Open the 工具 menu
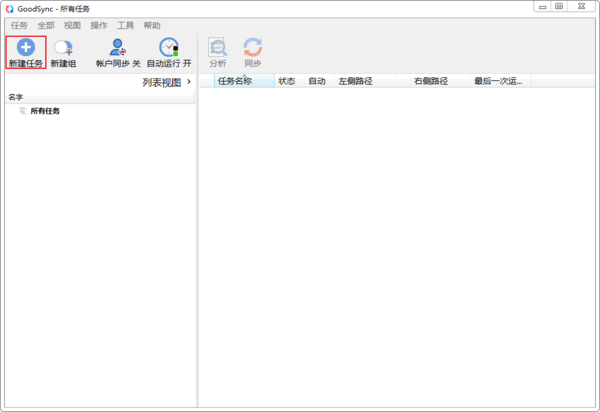 pyautogui.click(x=125, y=25)
